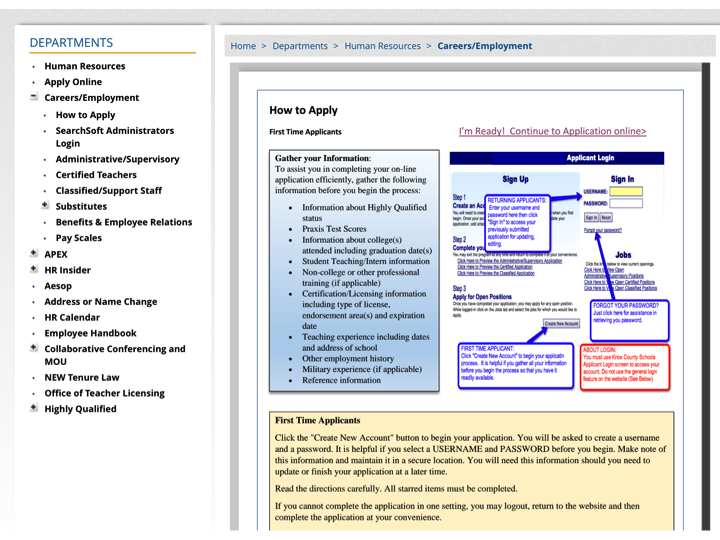
Task: Go to Human Resources via breadcrumb
Action: [382, 46]
